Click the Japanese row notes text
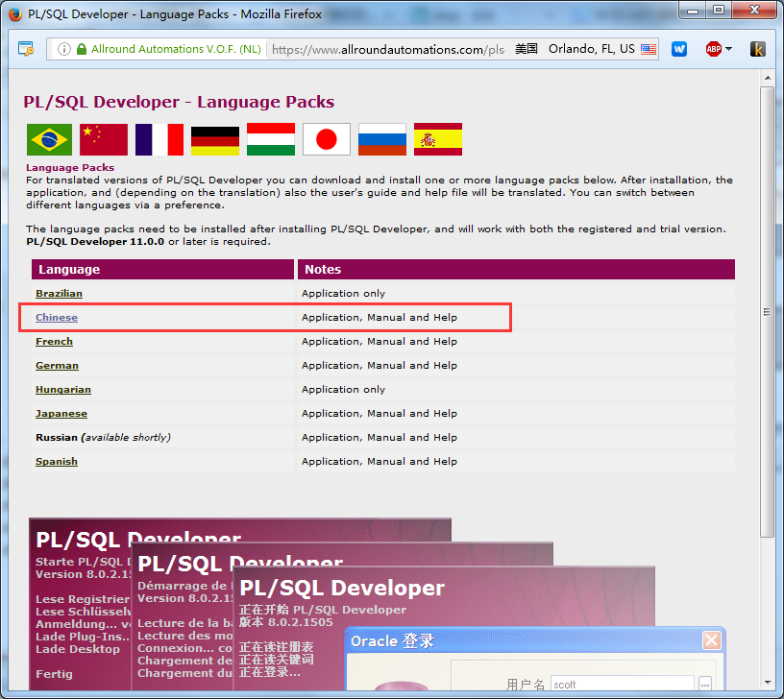Screen dimensions: 784x699 [379, 413]
